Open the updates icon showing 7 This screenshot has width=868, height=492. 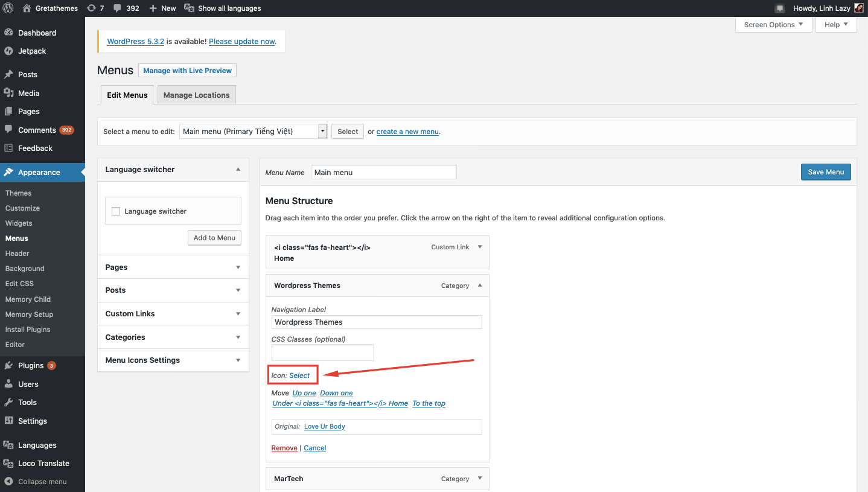click(91, 8)
